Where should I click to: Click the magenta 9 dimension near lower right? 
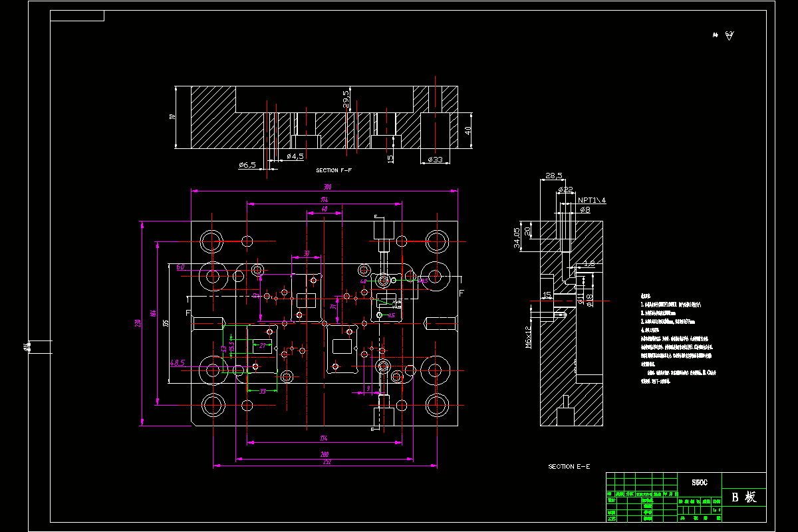pyautogui.click(x=368, y=388)
